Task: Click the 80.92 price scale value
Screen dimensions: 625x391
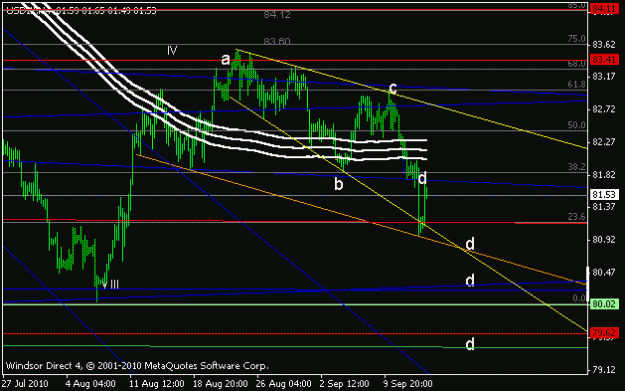Action: pyautogui.click(x=603, y=240)
